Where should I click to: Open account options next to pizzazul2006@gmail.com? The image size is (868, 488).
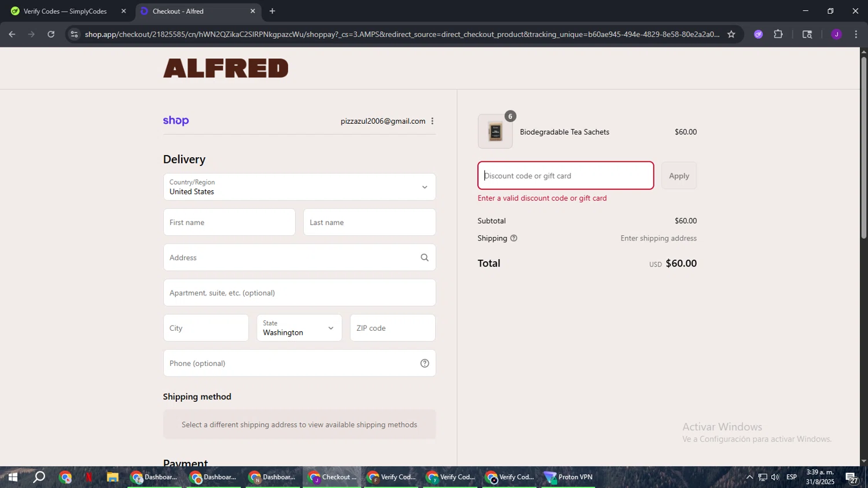(x=432, y=121)
